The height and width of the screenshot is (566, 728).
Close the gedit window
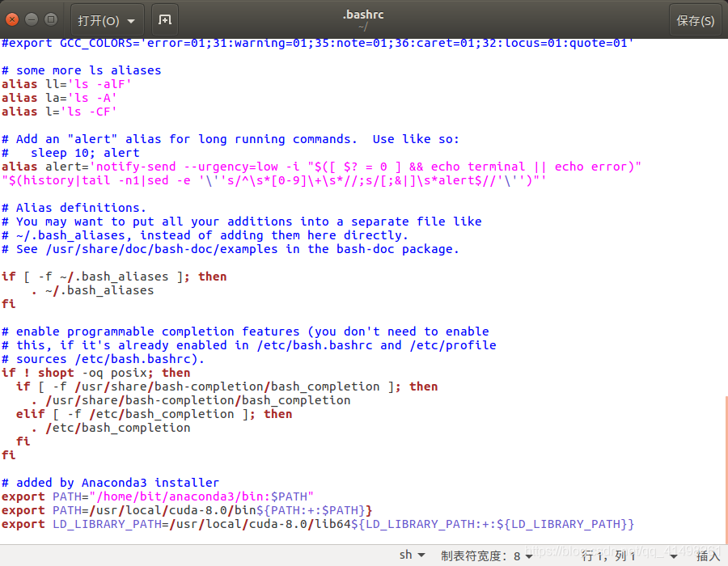[12, 19]
